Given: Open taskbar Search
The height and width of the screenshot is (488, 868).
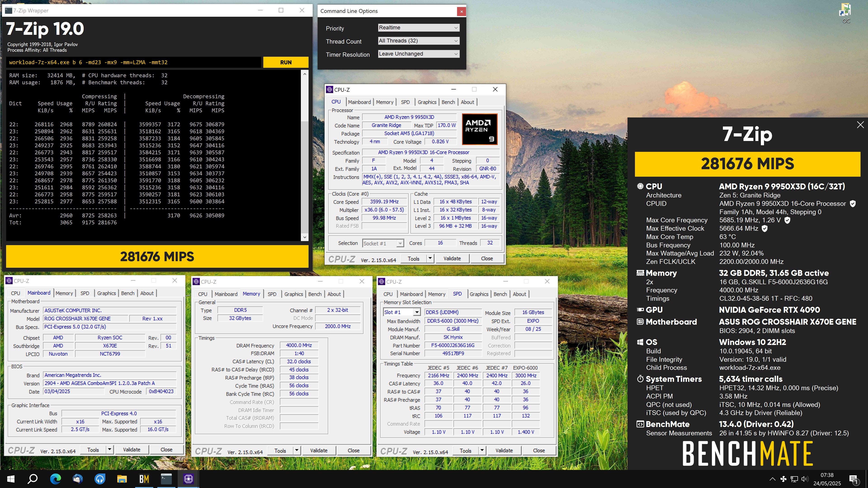Looking at the screenshot, I should [x=33, y=479].
